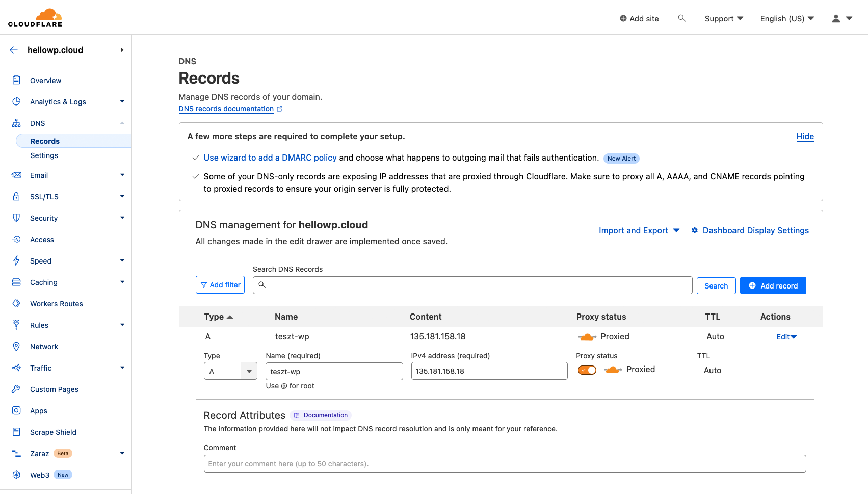Collapse the Edit drawer for teszt-wp

click(786, 337)
